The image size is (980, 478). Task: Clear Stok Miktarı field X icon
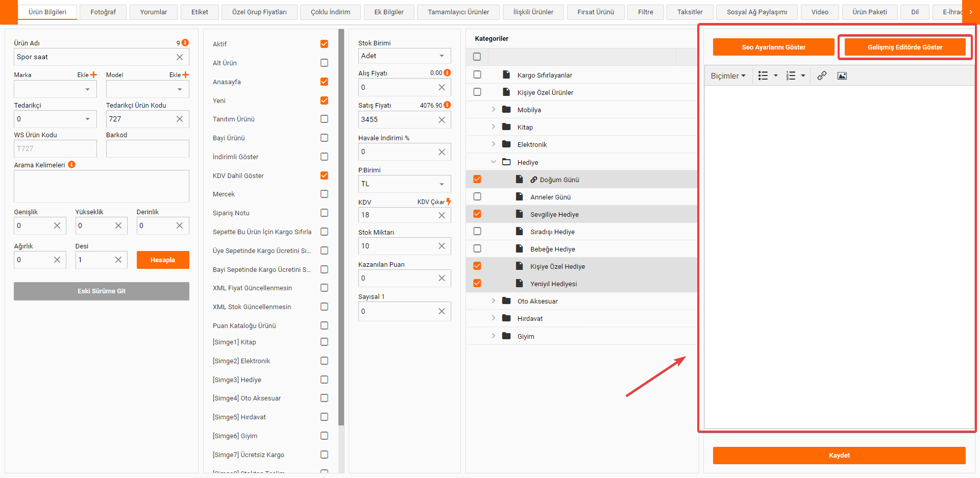(x=442, y=246)
